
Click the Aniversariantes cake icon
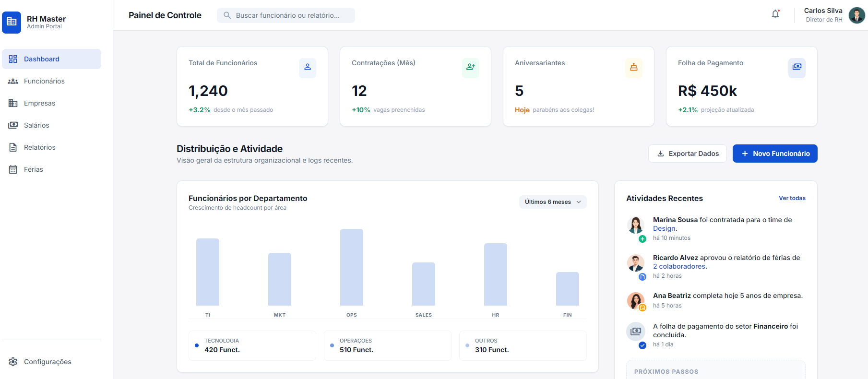(x=633, y=68)
